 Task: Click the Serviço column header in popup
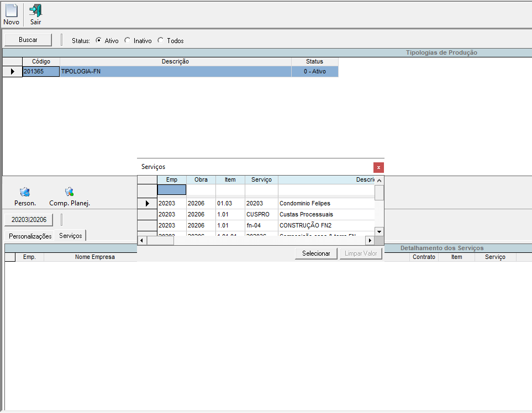tap(261, 180)
